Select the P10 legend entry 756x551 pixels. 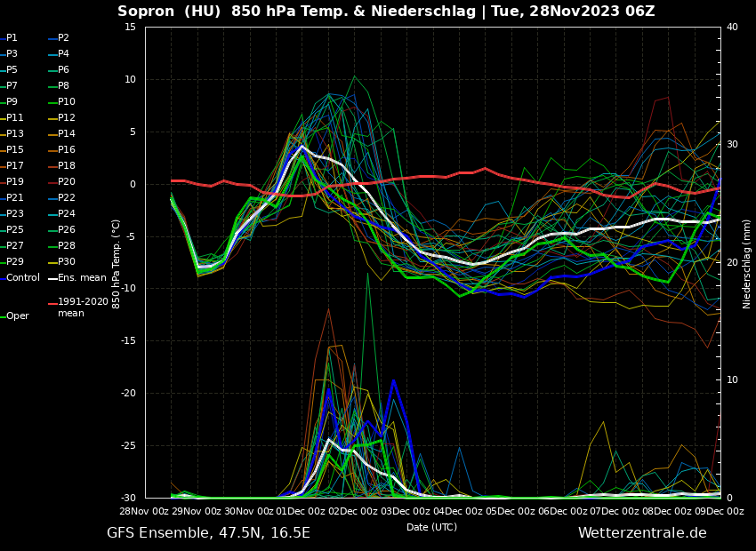click(x=67, y=102)
